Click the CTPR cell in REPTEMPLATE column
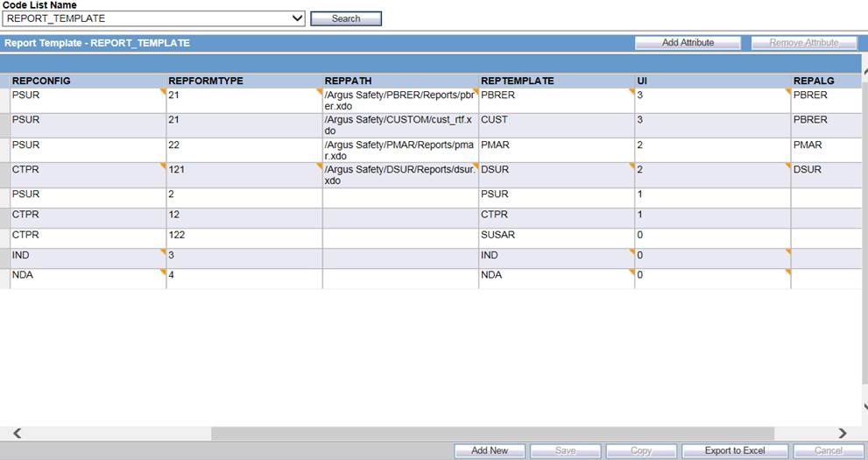The height and width of the screenshot is (460, 868). point(557,218)
